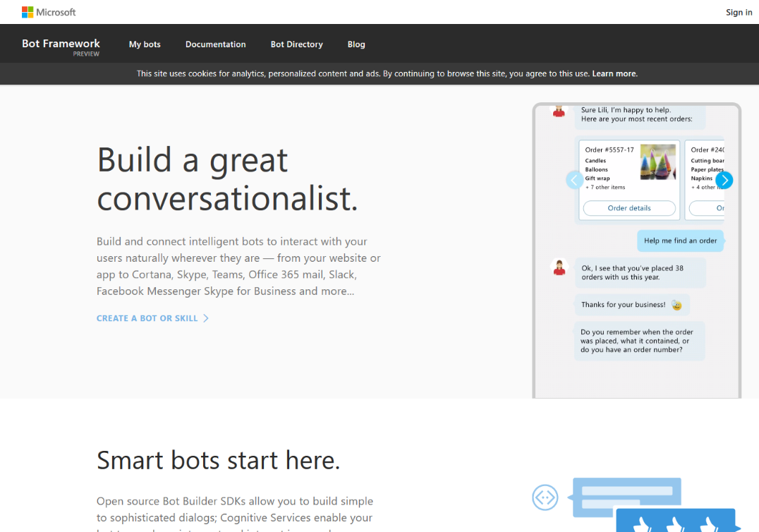759x532 pixels.
Task: Open My bots
Action: pyautogui.click(x=145, y=44)
